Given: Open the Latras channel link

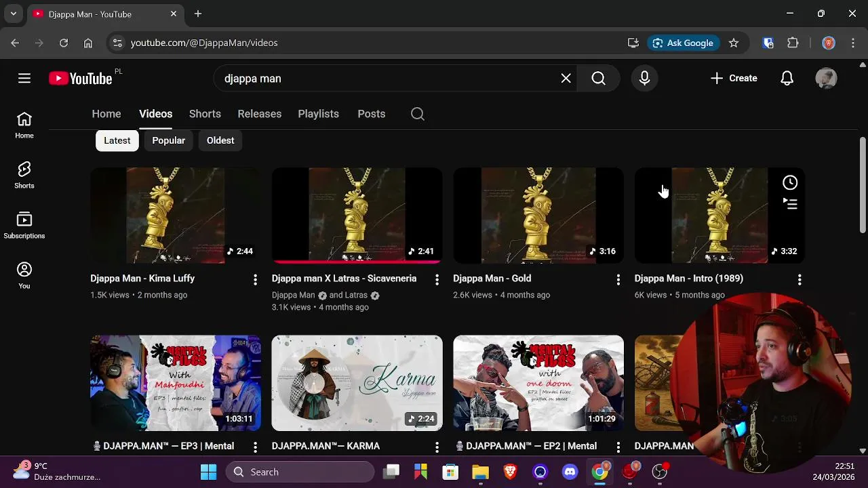Looking at the screenshot, I should pos(357,296).
